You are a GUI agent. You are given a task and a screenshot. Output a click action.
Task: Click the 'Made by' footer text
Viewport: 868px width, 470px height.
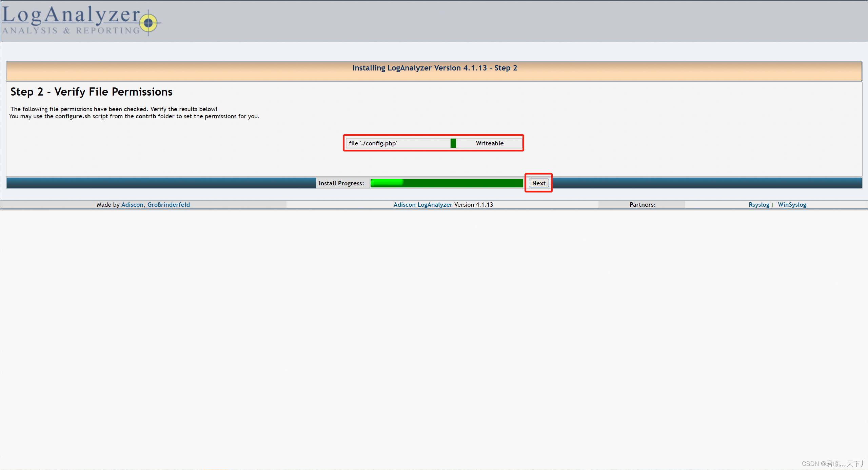click(x=108, y=204)
